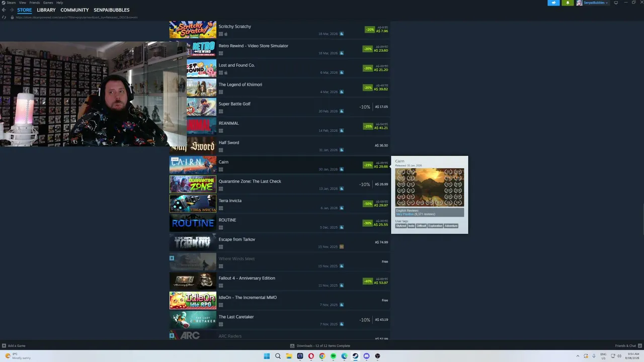Open the green notifications bell

click(x=568, y=3)
